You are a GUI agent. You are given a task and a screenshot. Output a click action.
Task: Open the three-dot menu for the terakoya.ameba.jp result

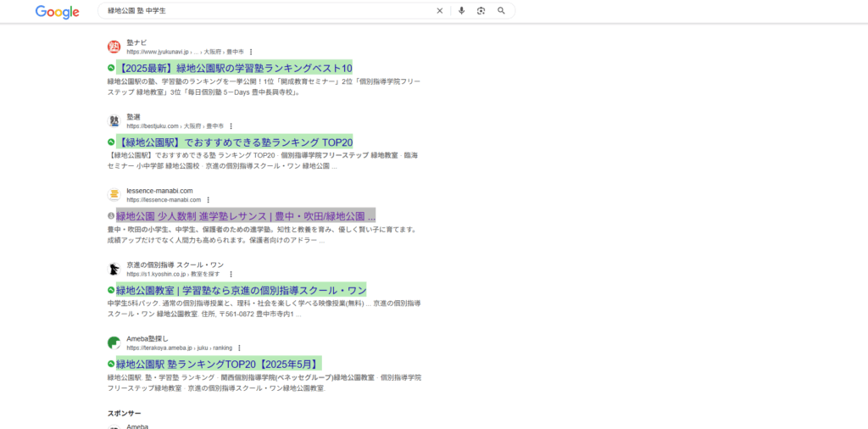tap(239, 348)
